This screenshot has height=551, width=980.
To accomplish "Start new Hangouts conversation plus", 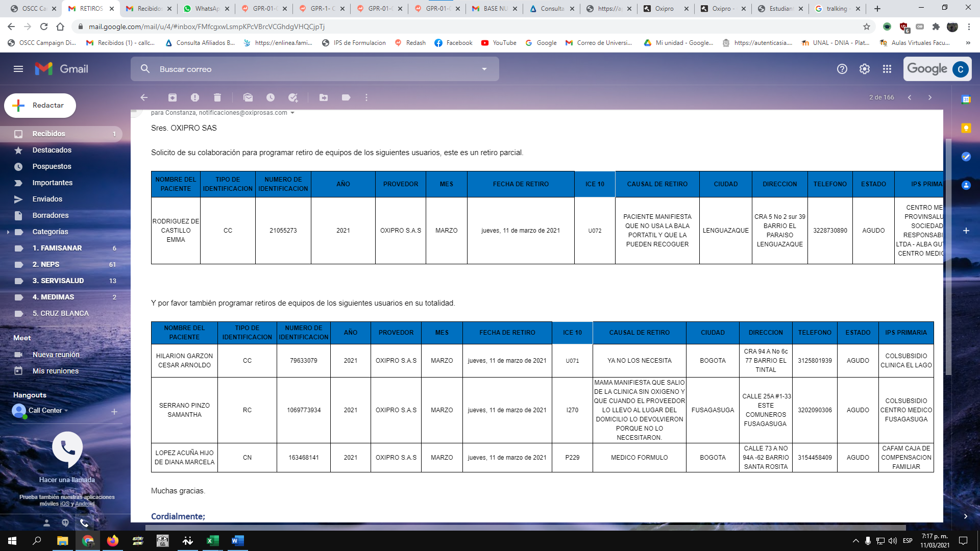I will [x=114, y=411].
